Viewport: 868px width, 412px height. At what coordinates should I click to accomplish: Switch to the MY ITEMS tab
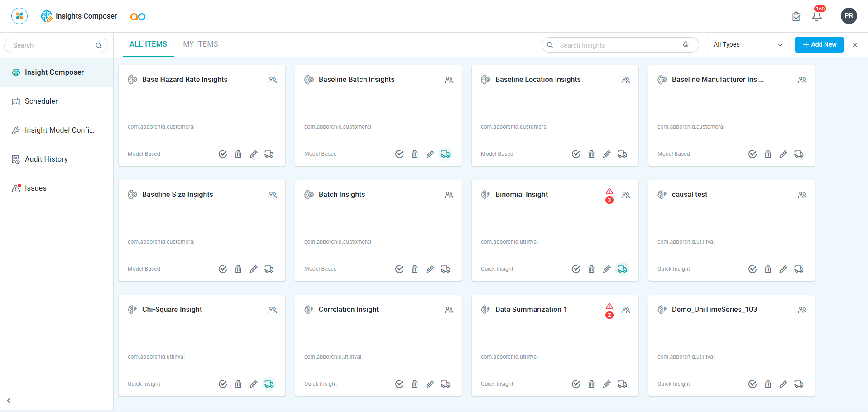[x=201, y=44]
